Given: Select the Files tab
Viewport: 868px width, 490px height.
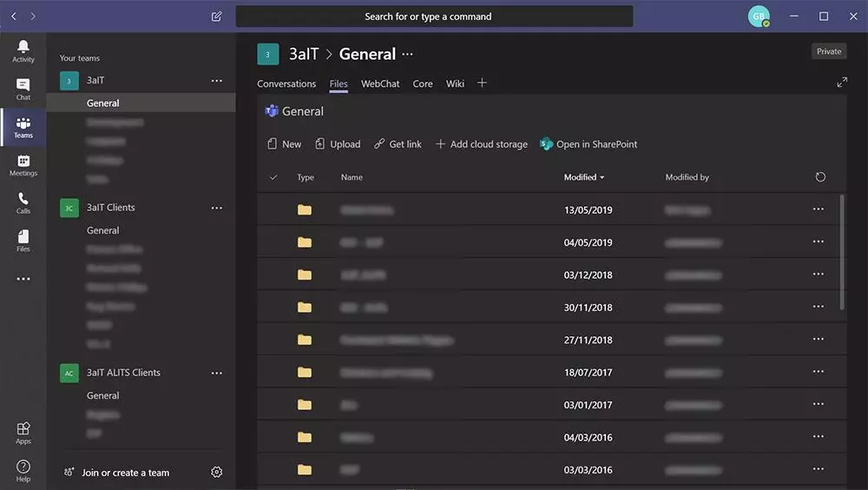Looking at the screenshot, I should (x=339, y=83).
